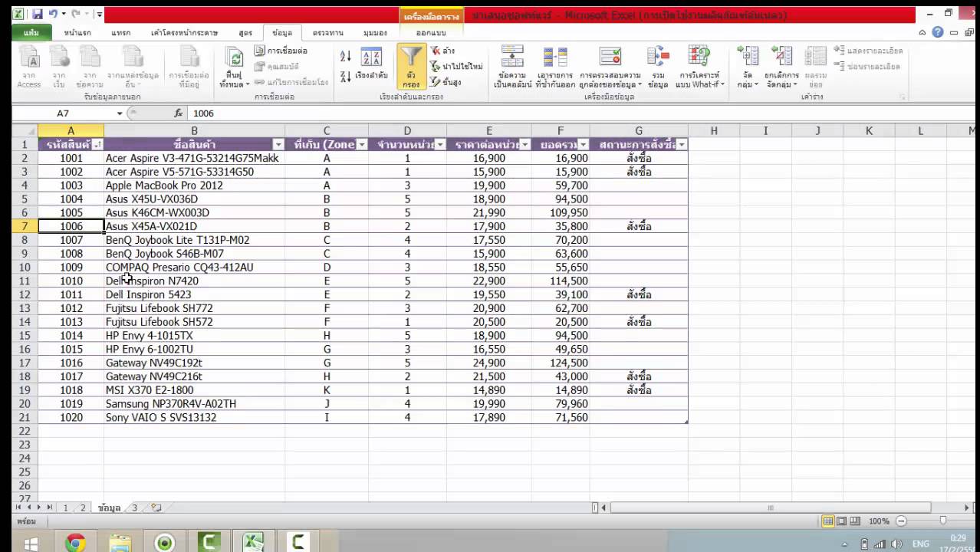Screen dimensions: 980x552
Task: Expand the Refresh All dropdown arrow
Action: [247, 84]
